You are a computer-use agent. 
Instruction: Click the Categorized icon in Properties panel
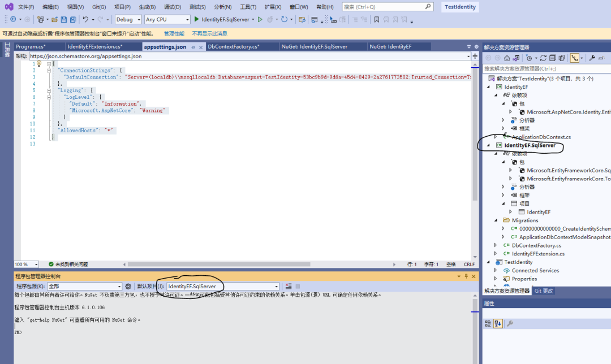[488, 323]
